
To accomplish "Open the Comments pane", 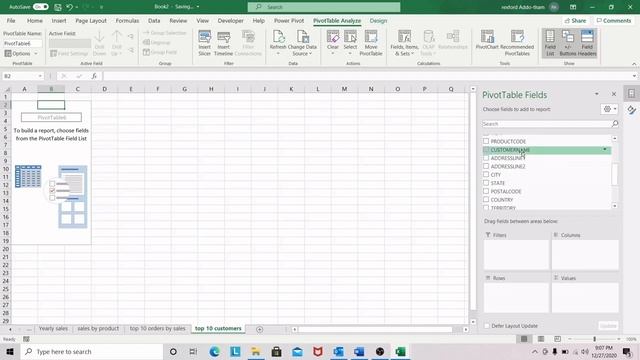I will pos(613,20).
